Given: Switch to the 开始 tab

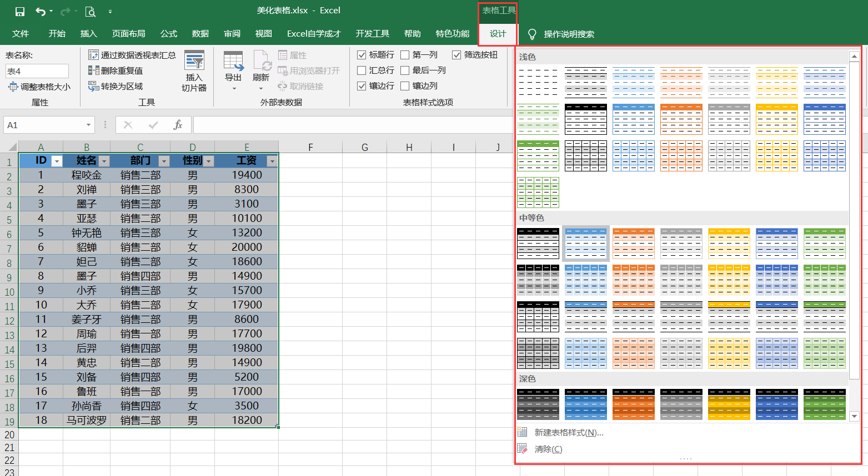Looking at the screenshot, I should (x=57, y=34).
